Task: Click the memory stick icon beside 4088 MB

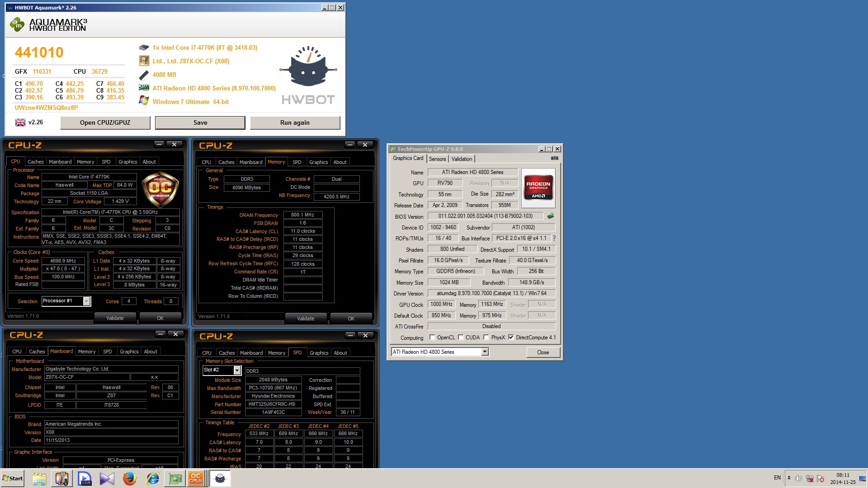Action: (144, 75)
